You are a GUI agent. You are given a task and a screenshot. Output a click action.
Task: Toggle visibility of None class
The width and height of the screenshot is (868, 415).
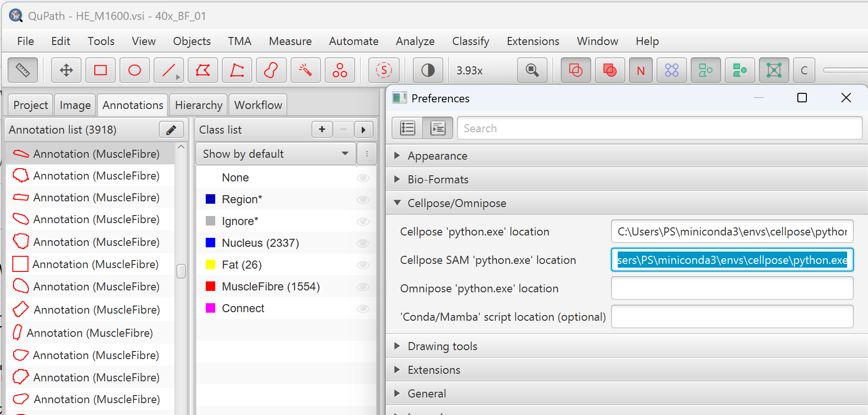click(363, 178)
